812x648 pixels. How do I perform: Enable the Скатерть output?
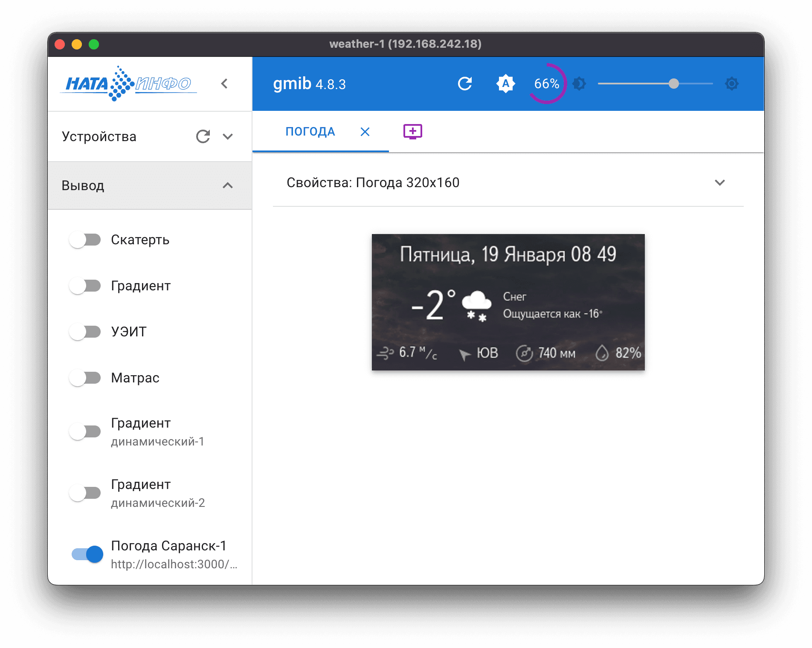[x=85, y=240]
